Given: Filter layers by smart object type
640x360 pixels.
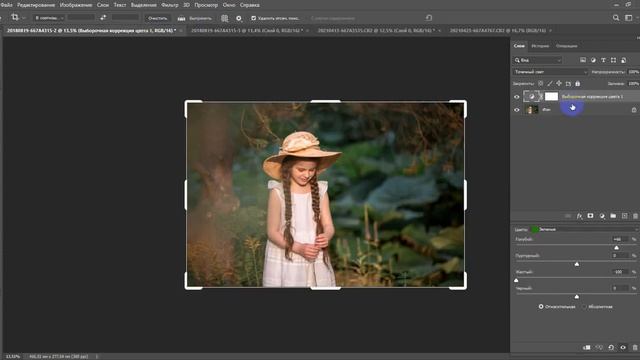Looking at the screenshot, I should pyautogui.click(x=624, y=60).
